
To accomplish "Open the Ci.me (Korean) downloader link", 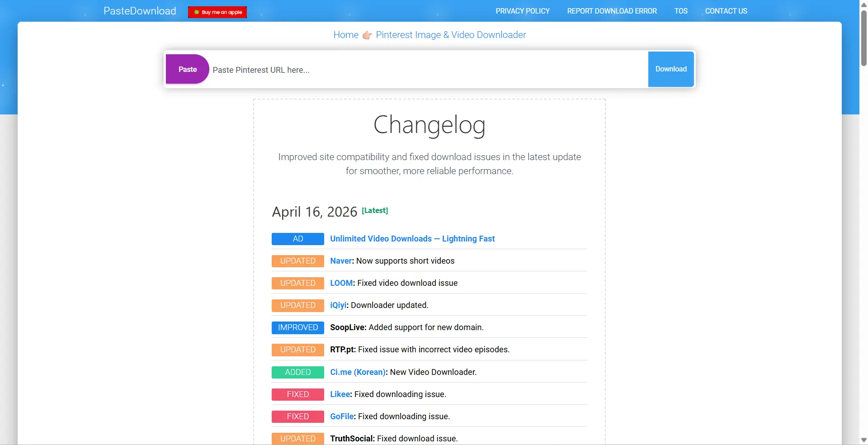I will pos(358,372).
